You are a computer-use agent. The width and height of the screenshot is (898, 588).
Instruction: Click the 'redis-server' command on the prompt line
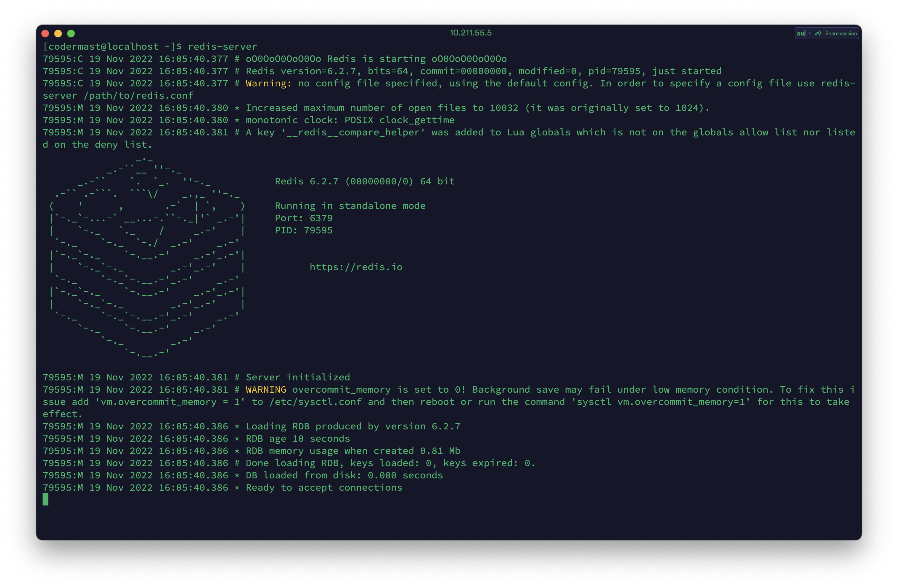222,46
